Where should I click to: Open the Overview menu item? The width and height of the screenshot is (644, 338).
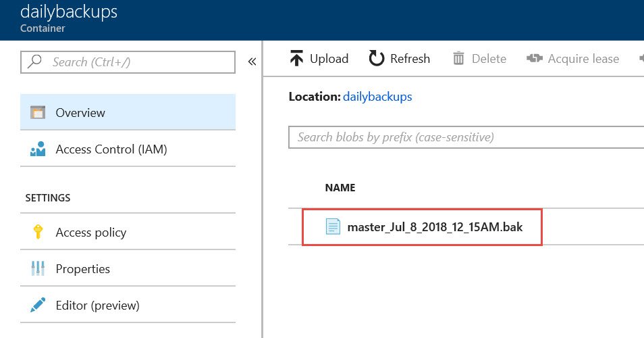tap(128, 112)
